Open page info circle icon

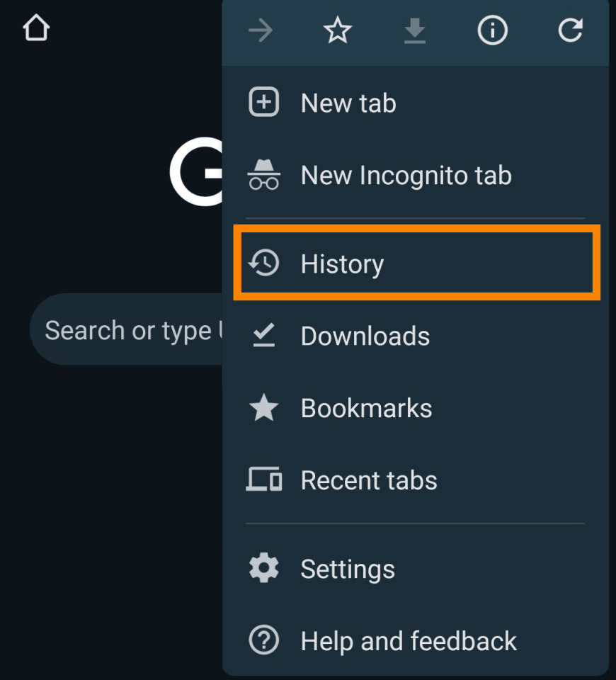492,30
